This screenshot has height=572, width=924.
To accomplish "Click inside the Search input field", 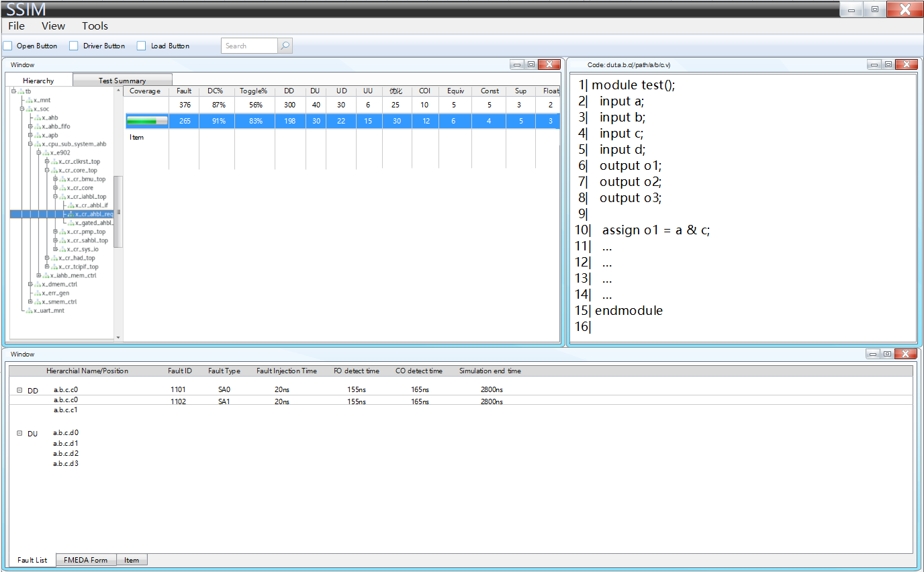I will (249, 46).
